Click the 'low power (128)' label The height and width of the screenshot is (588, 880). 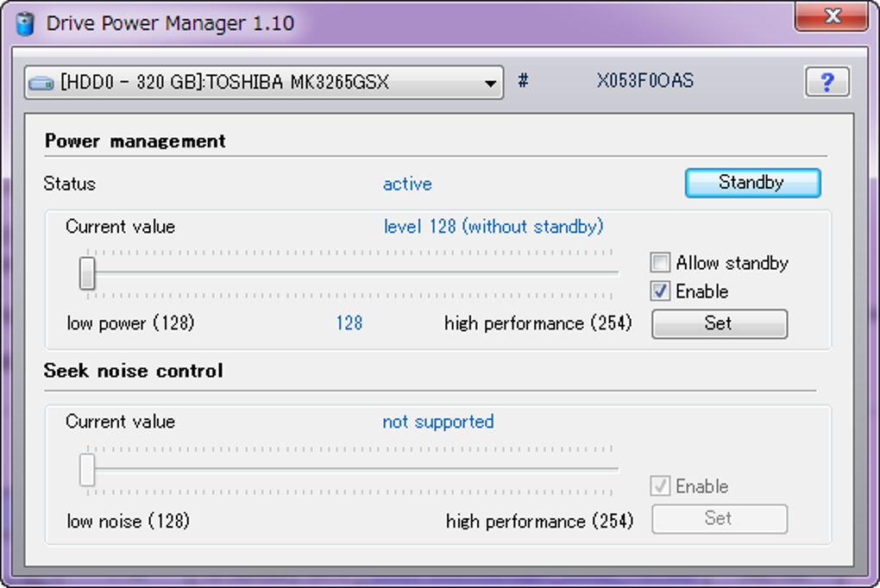click(130, 323)
